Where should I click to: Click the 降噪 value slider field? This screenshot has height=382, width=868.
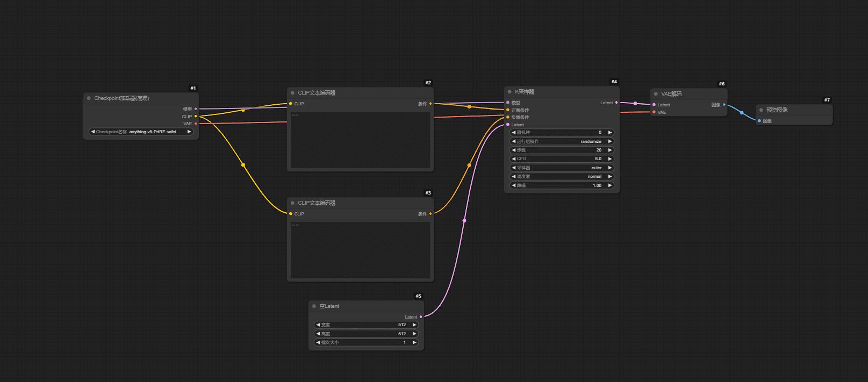tap(562, 185)
